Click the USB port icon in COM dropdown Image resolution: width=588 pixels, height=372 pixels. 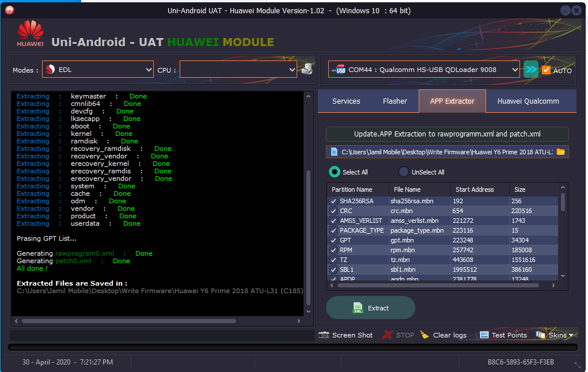(x=339, y=69)
